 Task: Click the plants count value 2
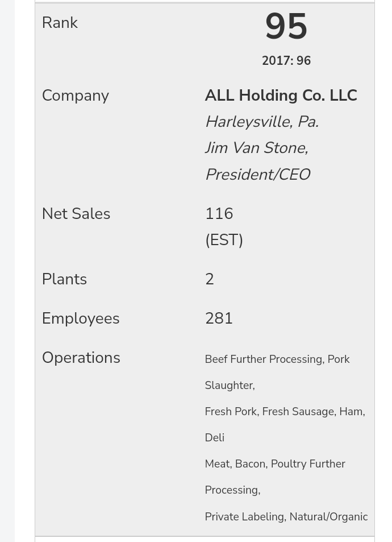click(x=210, y=279)
